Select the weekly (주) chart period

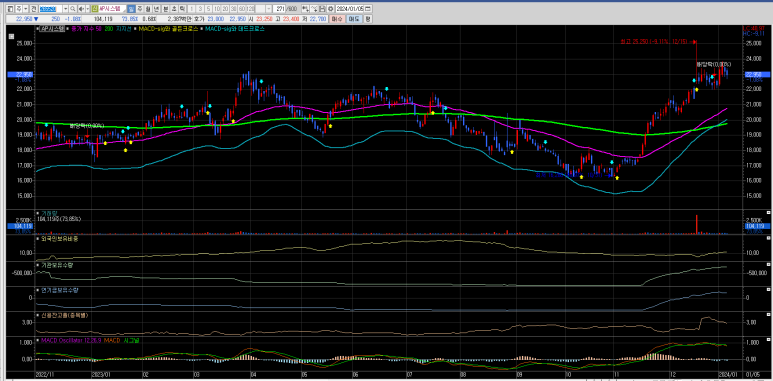140,9
